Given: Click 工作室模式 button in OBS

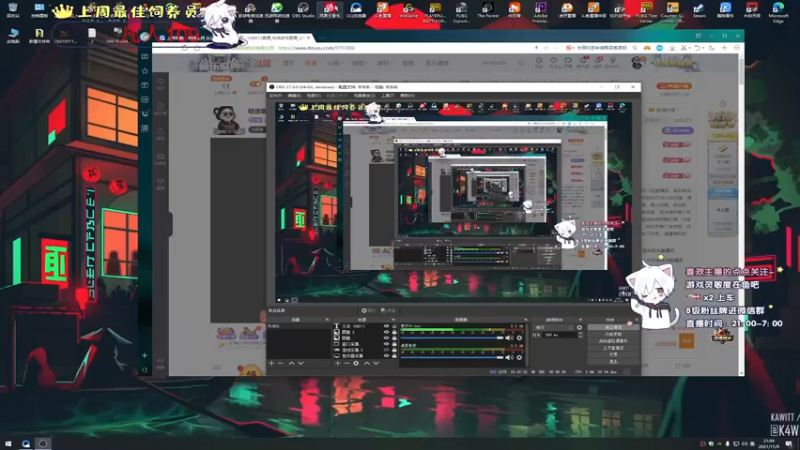Looking at the screenshot, I should [614, 347].
